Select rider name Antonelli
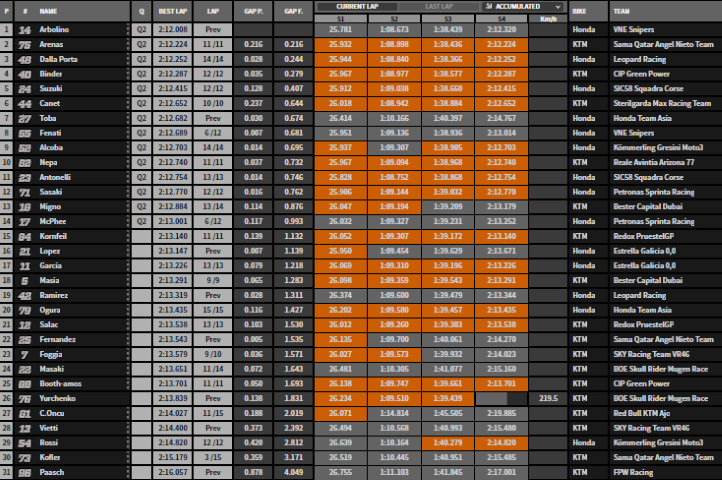Screen dimensions: 722x480 (x=55, y=177)
